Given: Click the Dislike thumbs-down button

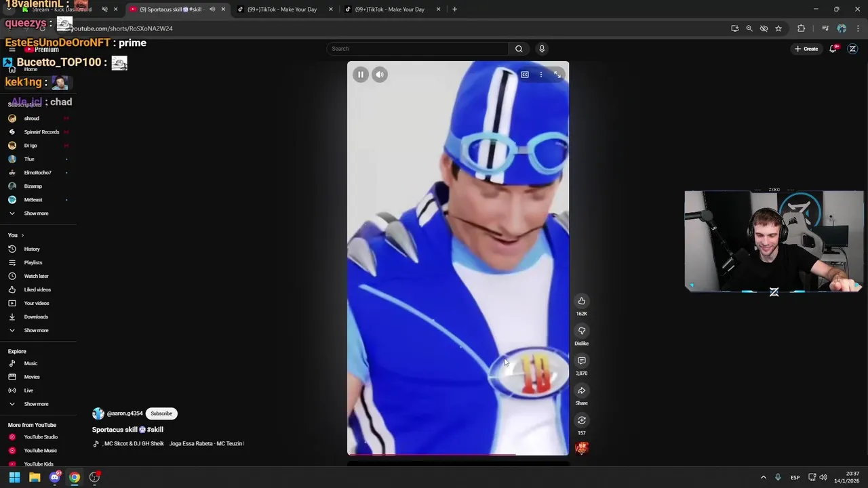Looking at the screenshot, I should pos(582,331).
